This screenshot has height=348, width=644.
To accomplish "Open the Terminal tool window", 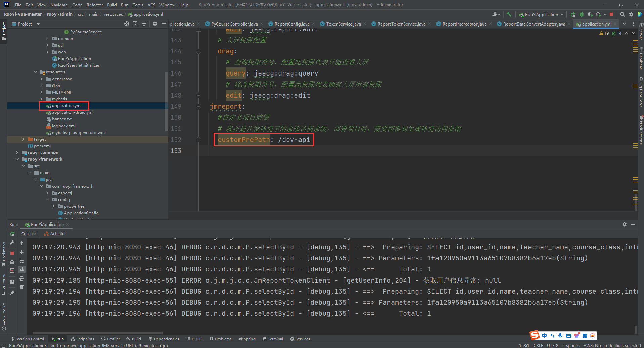I will pos(273,339).
